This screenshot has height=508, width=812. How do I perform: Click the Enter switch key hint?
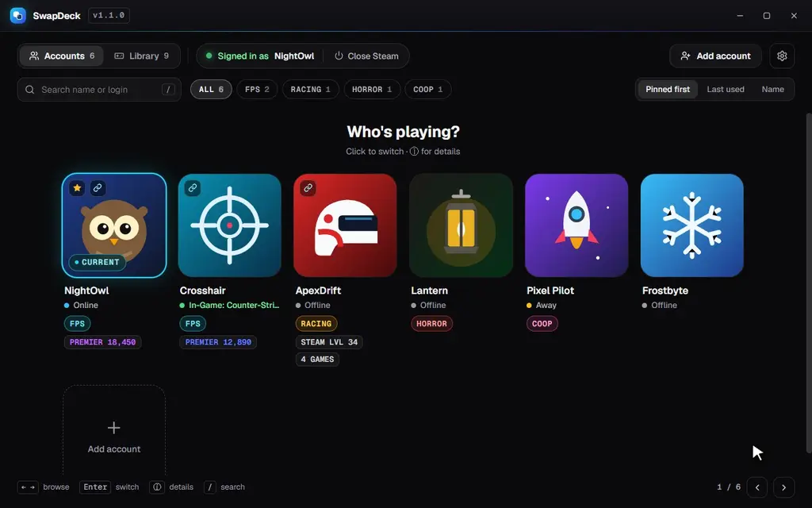pyautogui.click(x=95, y=487)
